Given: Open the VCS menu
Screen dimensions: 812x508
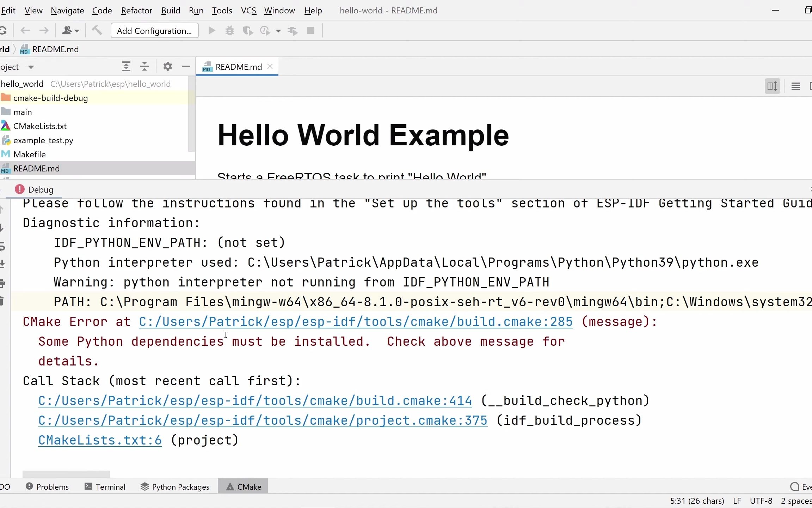Looking at the screenshot, I should (x=248, y=11).
